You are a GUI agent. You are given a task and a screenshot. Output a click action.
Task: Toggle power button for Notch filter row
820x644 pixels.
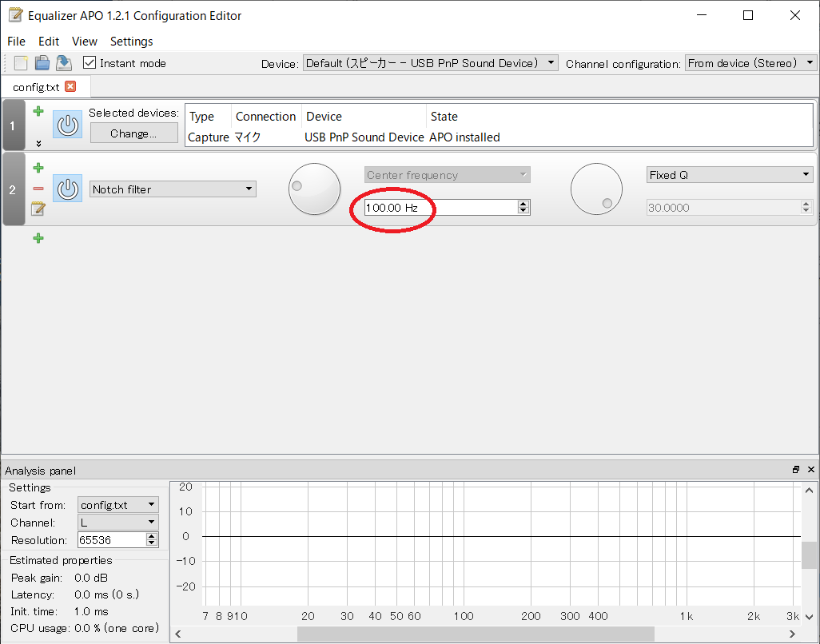click(67, 189)
